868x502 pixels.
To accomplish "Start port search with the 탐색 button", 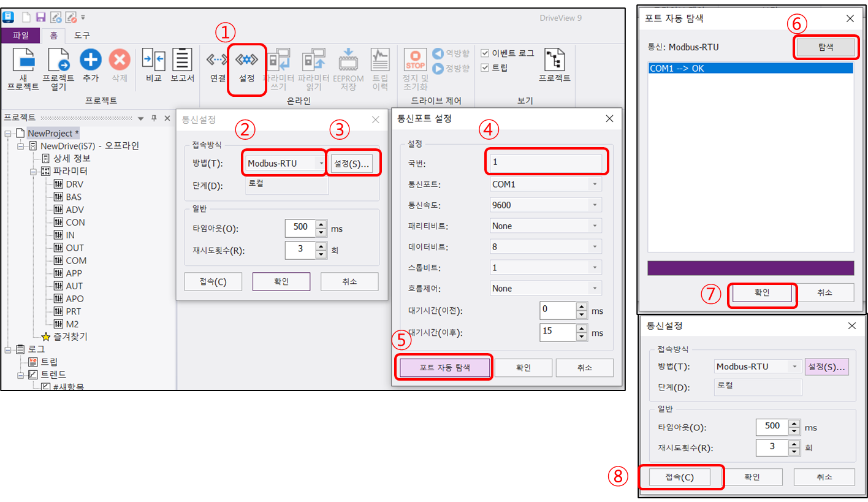I will tap(826, 47).
